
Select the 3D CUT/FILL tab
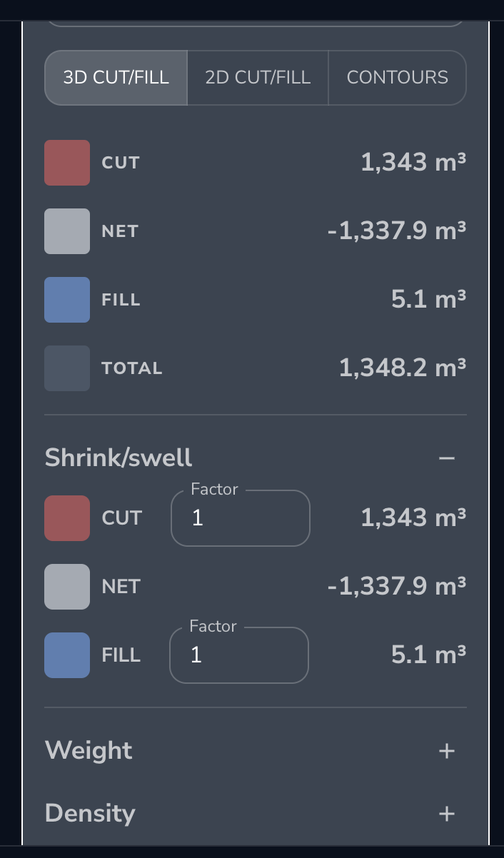coord(115,77)
